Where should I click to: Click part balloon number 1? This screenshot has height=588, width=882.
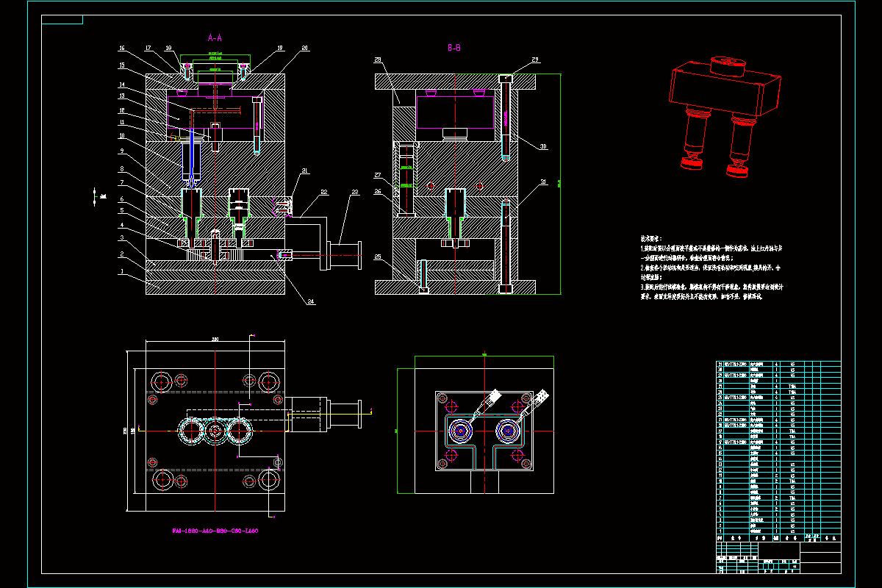pos(122,271)
